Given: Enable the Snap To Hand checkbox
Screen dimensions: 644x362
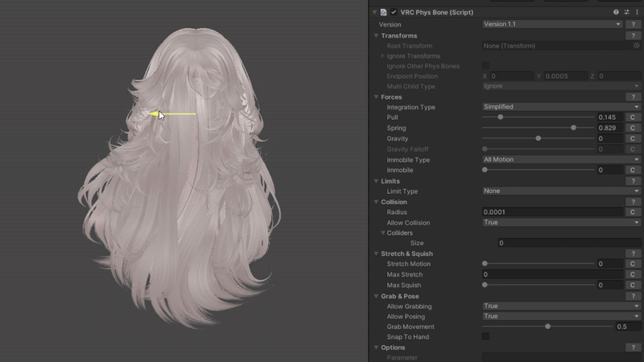Looking at the screenshot, I should (x=485, y=336).
